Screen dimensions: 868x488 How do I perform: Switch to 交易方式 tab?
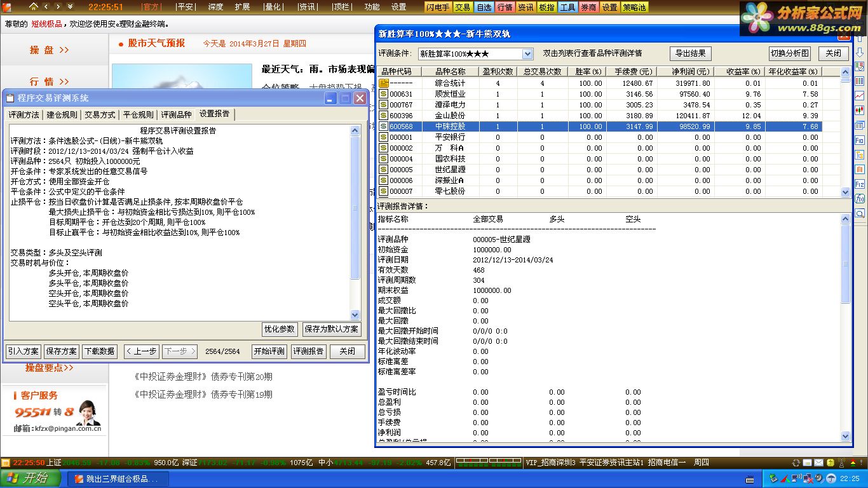[x=100, y=115]
